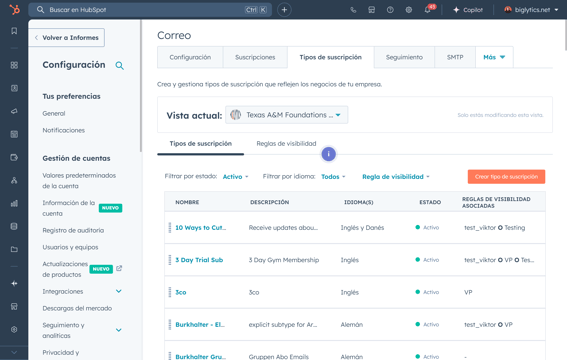Open the marketing megaphone icon in left rail
Screen dimensions: 567x360
[x=14, y=111]
